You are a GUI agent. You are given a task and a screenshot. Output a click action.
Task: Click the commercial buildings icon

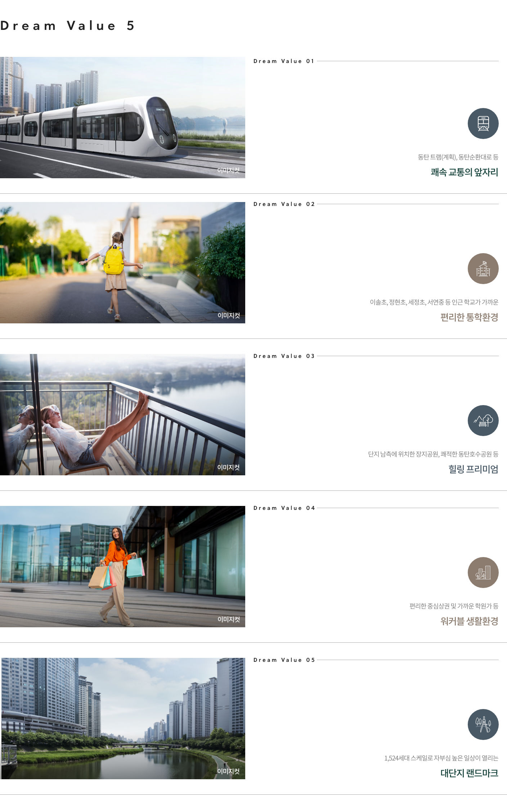coord(483,573)
